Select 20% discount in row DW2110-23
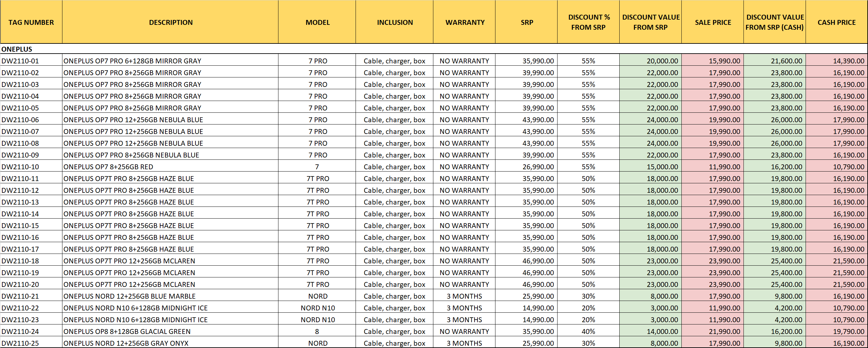 (588, 320)
